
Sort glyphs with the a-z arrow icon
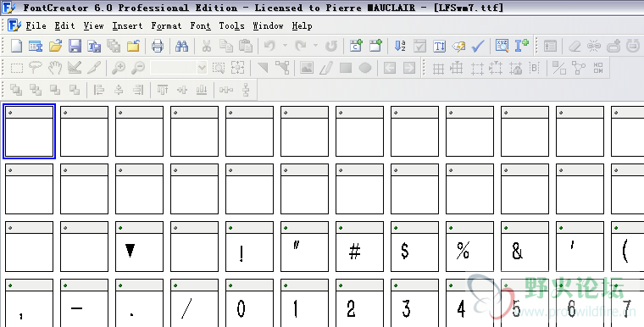[x=400, y=46]
